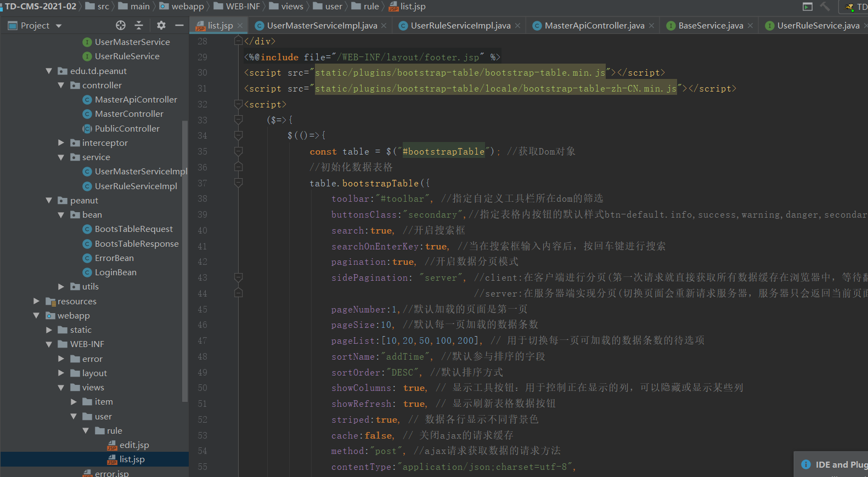Expand the static folder
868x477 pixels.
click(49, 330)
